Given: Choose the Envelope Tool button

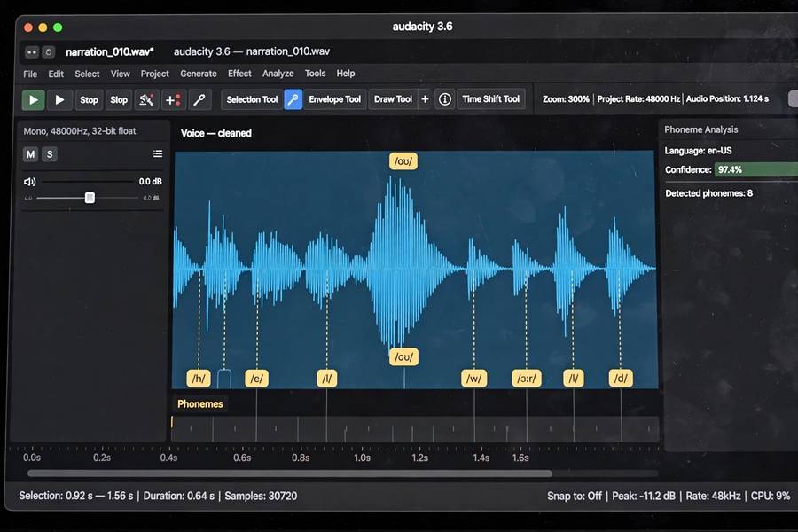Looking at the screenshot, I should point(334,99).
